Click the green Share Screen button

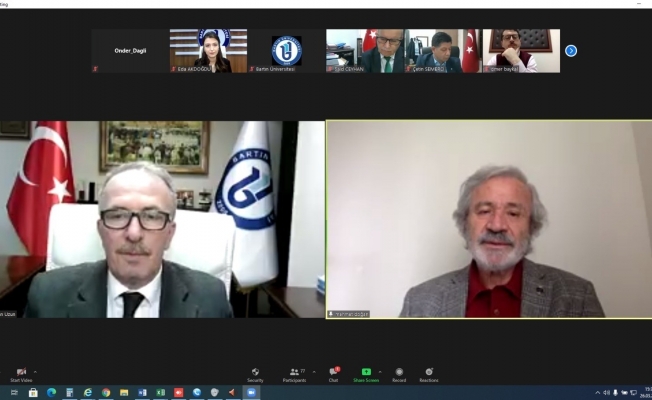click(366, 372)
